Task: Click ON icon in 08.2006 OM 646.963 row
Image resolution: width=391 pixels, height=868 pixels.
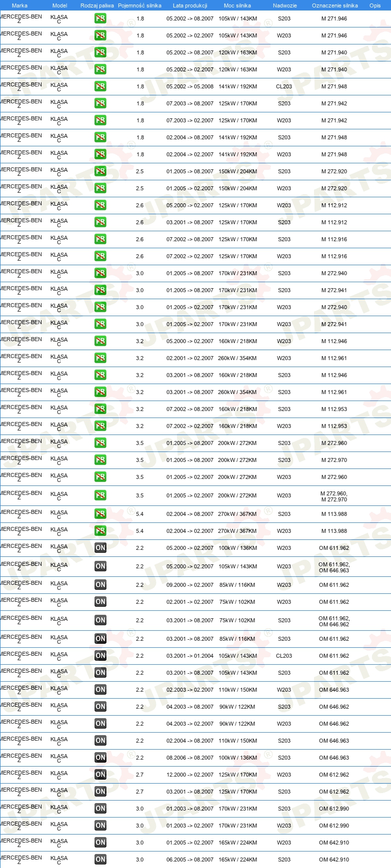Action: click(x=100, y=758)
